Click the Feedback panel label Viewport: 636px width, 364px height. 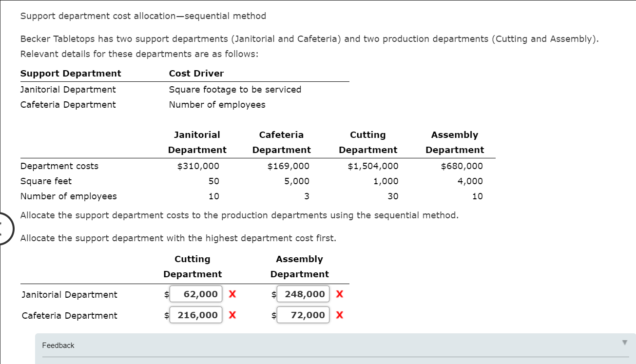pyautogui.click(x=58, y=345)
